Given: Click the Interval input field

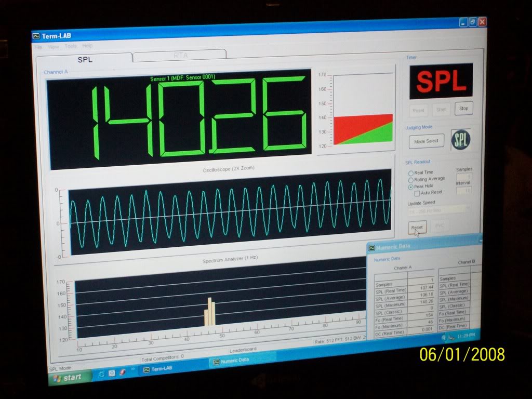Looking at the screenshot, I should point(463,190).
